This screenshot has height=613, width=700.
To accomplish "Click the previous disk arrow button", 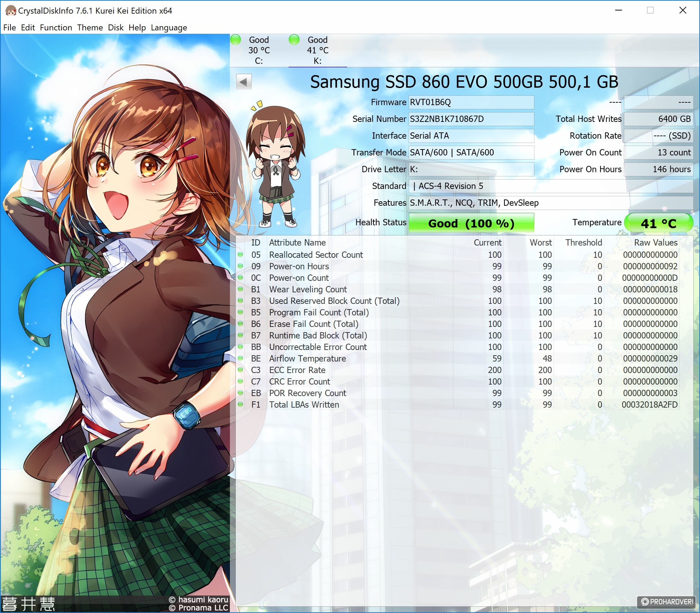I will 244,82.
